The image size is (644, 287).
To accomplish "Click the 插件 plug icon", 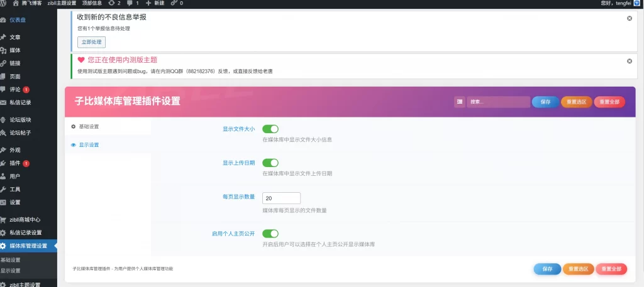I will coord(3,163).
